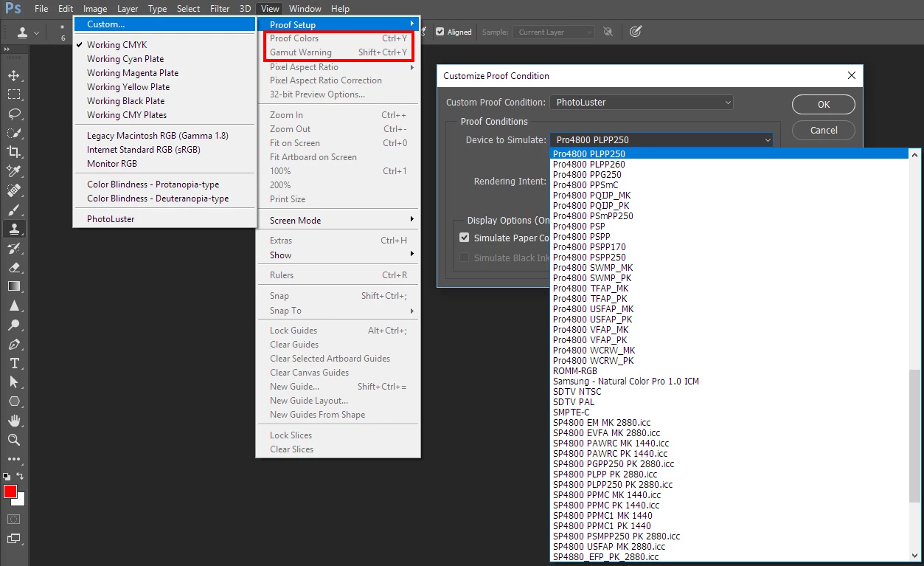This screenshot has width=924, height=566.
Task: Toggle pressure for size icon
Action: pyautogui.click(x=635, y=32)
